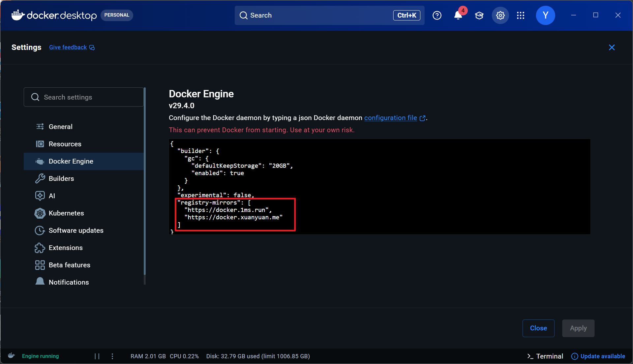Click the Disk: 32.79 GB used entry
Viewport: 633px width, 364px height.
pyautogui.click(x=258, y=356)
